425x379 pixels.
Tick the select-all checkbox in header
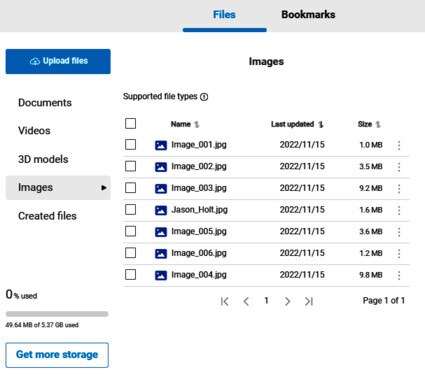click(130, 123)
